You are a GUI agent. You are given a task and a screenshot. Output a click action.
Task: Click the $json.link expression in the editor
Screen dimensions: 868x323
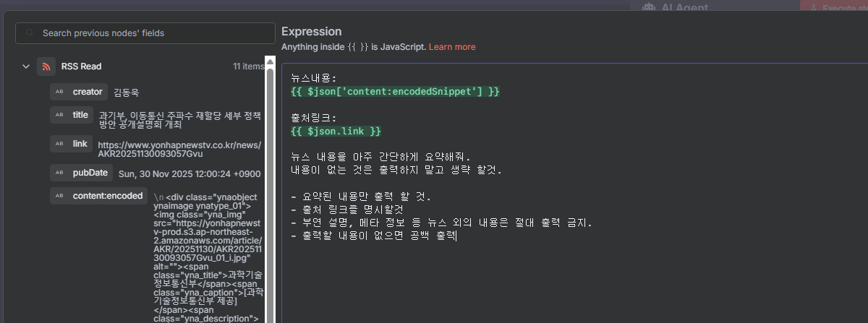click(x=336, y=131)
